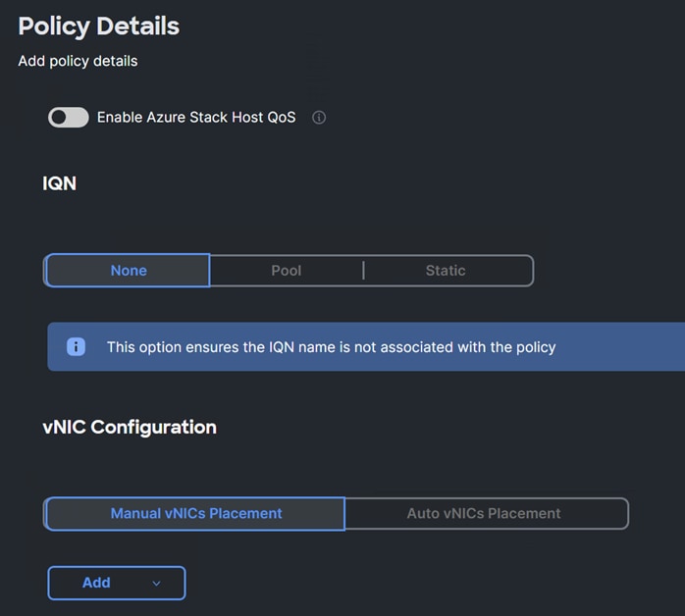Click the 'IQN' section heading
The image size is (685, 616).
[x=60, y=183]
